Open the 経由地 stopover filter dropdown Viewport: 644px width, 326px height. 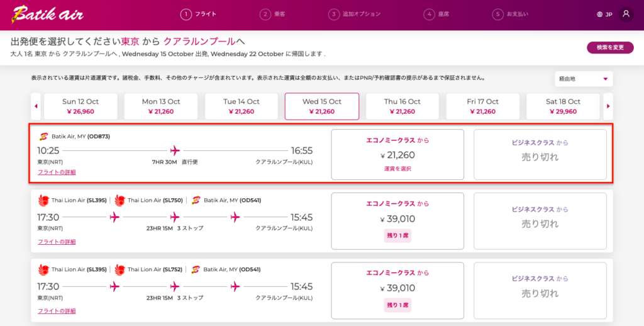click(584, 79)
